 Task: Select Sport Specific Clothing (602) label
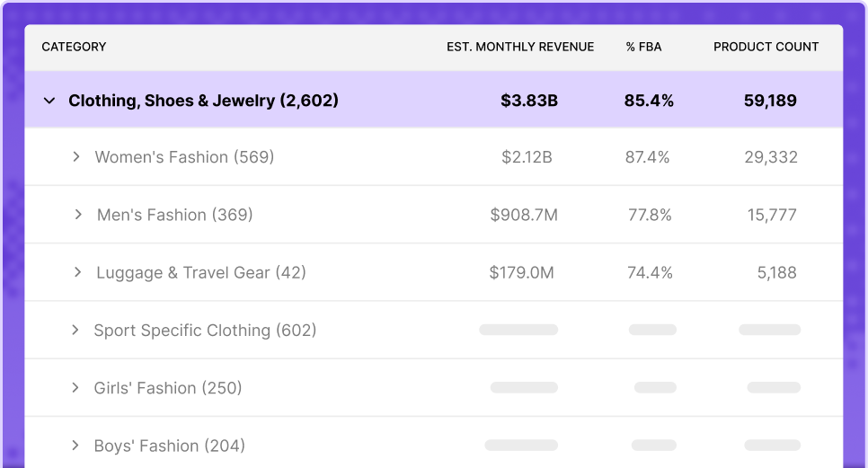click(x=205, y=331)
